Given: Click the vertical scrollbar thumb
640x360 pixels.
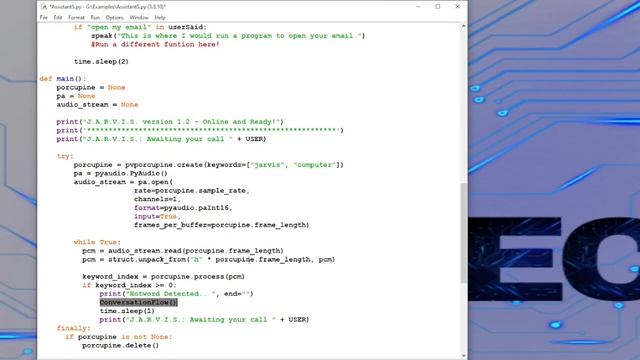Looking at the screenshot, I should pyautogui.click(x=464, y=233).
